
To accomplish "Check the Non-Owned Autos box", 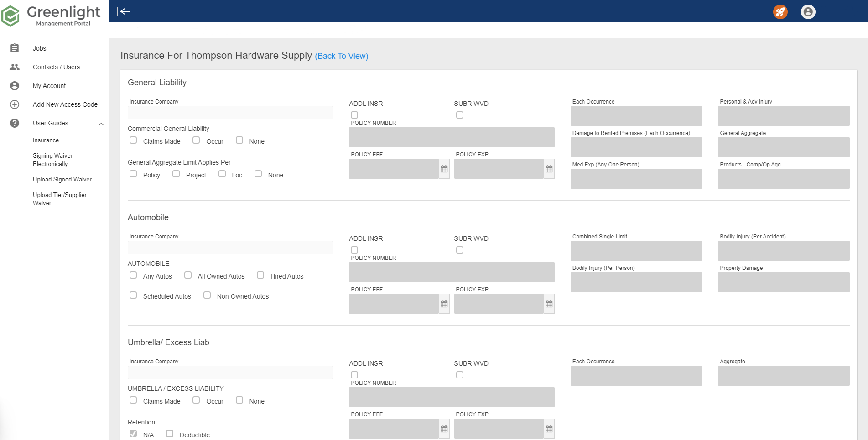I will tap(207, 295).
